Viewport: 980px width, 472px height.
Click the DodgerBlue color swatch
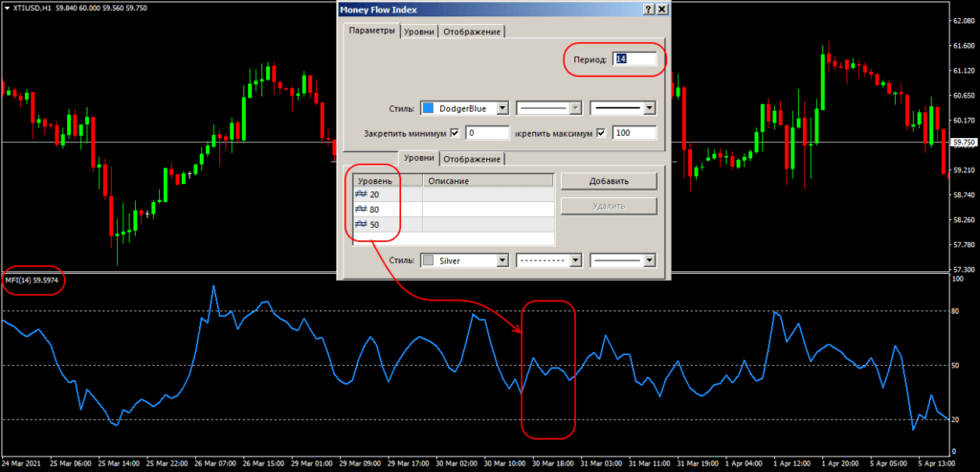(428, 108)
